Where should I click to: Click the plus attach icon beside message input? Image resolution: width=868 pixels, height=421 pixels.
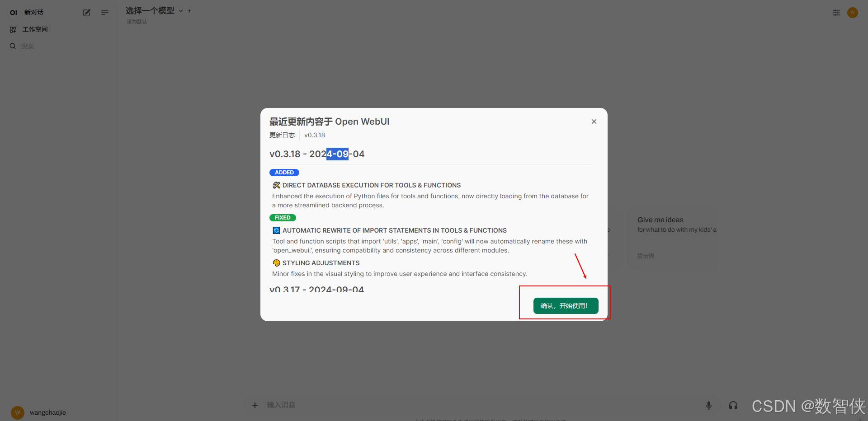pyautogui.click(x=255, y=405)
